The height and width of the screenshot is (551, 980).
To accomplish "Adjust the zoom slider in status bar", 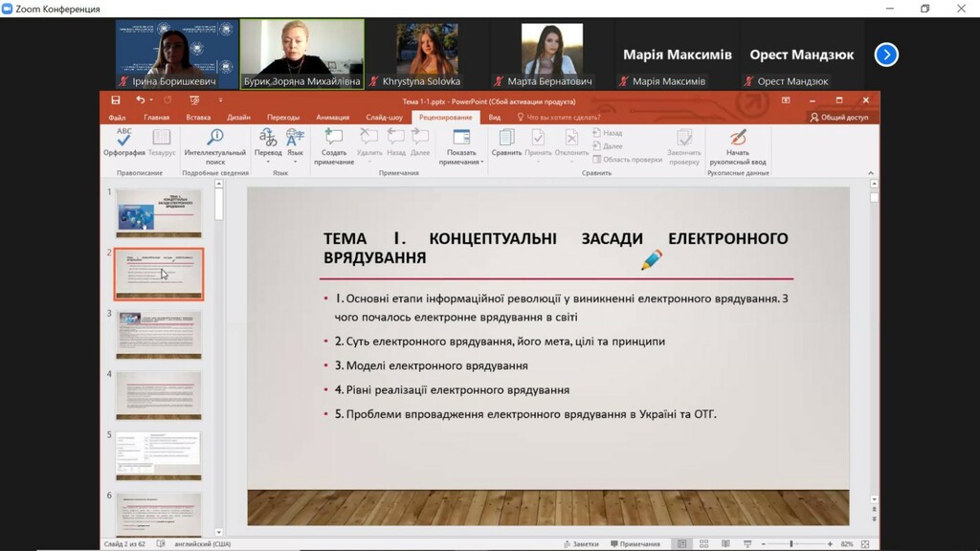I will 791,544.
